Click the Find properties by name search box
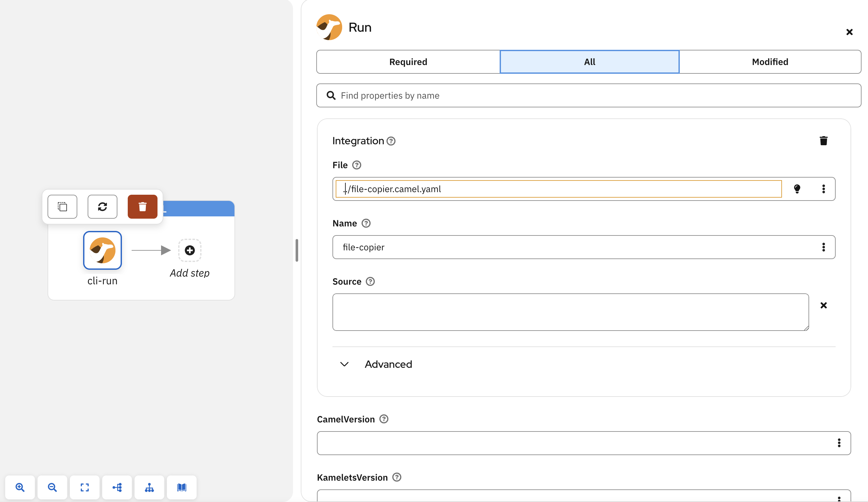 point(588,95)
